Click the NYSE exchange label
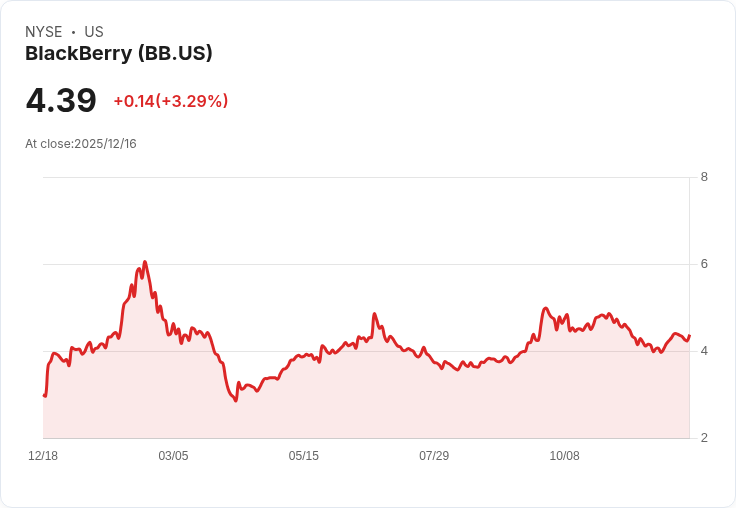Image resolution: width=736 pixels, height=508 pixels. click(44, 32)
